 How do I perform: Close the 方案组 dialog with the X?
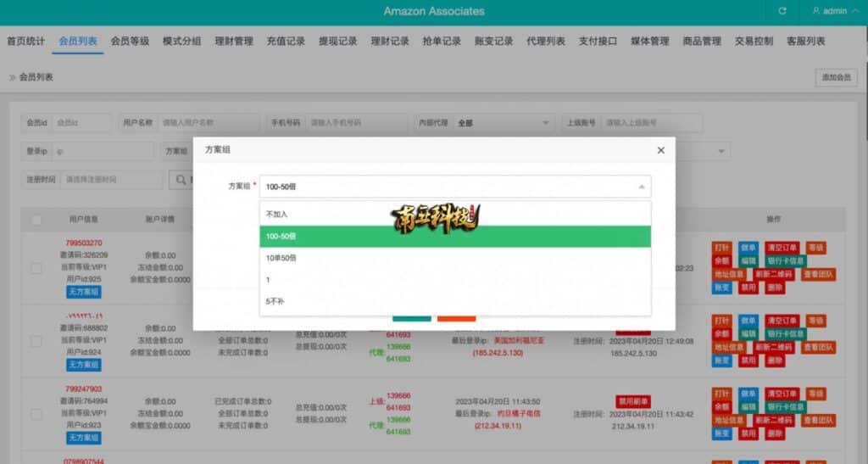click(x=661, y=150)
